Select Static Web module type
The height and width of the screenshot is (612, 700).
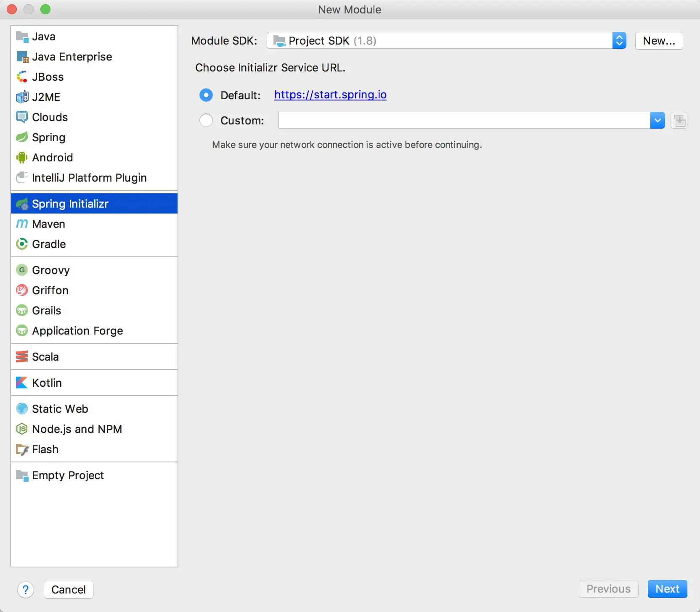[94, 409]
